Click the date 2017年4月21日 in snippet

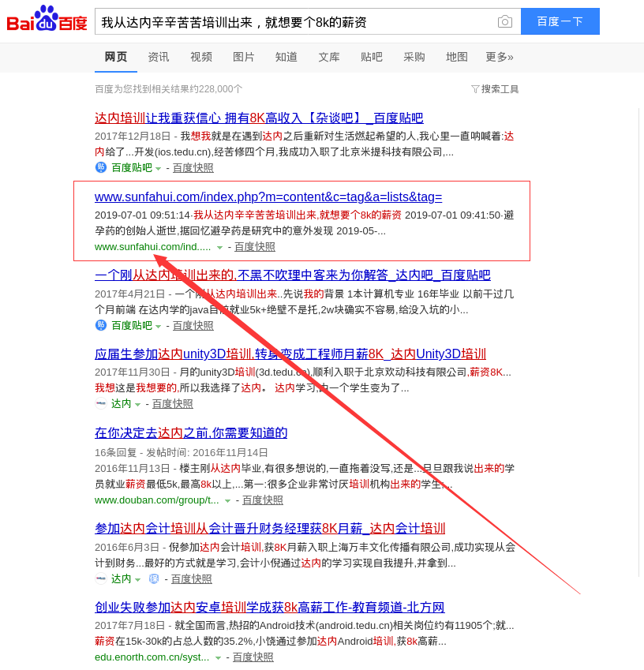(x=130, y=294)
